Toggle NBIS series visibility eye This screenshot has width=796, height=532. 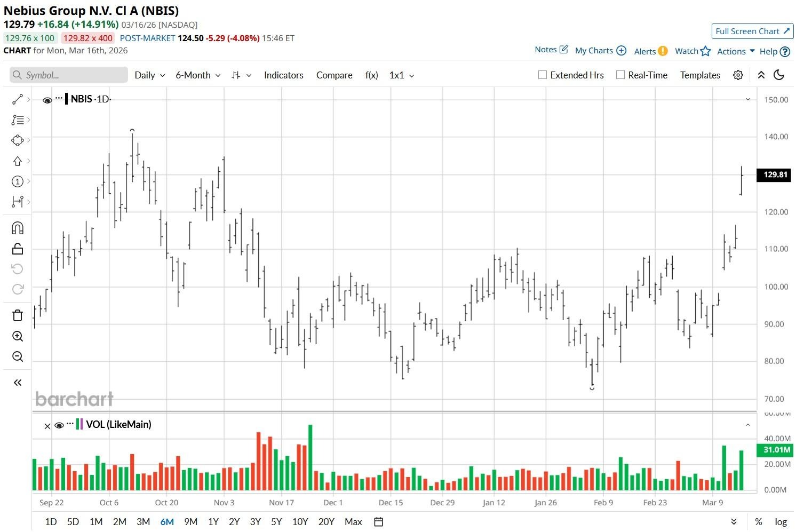(47, 100)
